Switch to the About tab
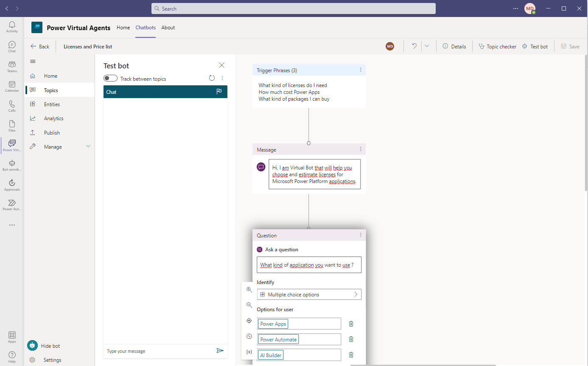The image size is (588, 366). pos(168,28)
